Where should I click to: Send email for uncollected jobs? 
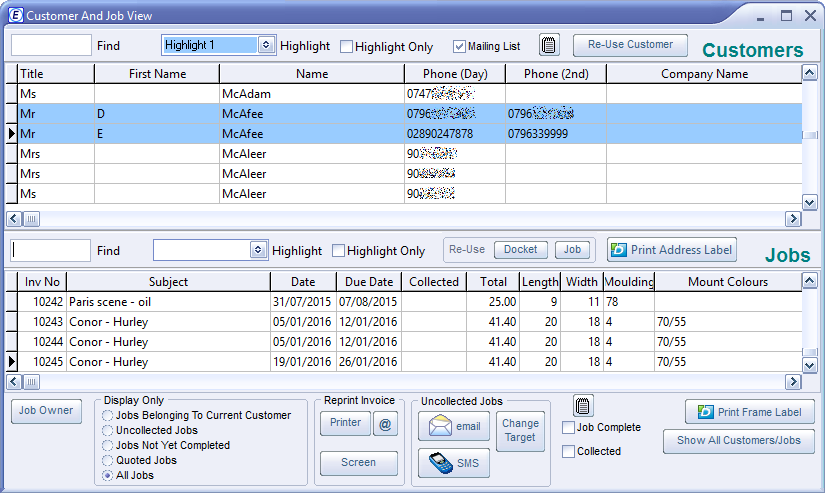pyautogui.click(x=453, y=426)
